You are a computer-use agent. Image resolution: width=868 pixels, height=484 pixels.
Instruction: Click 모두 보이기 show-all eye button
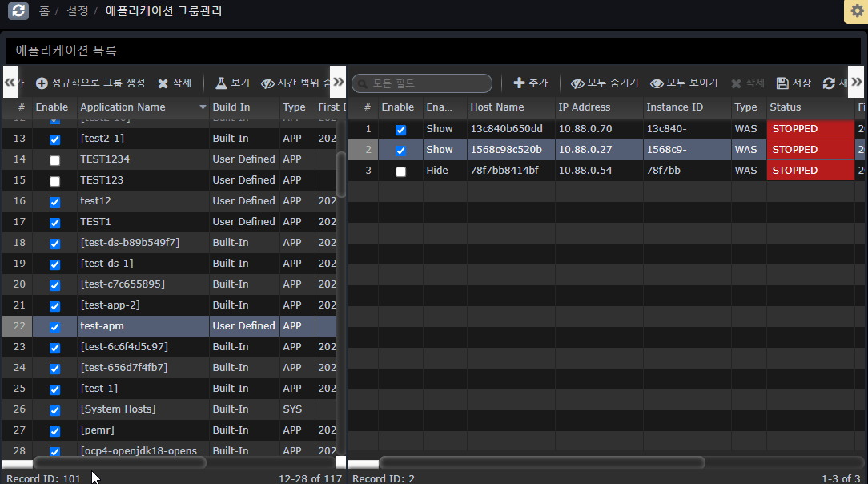click(x=684, y=83)
